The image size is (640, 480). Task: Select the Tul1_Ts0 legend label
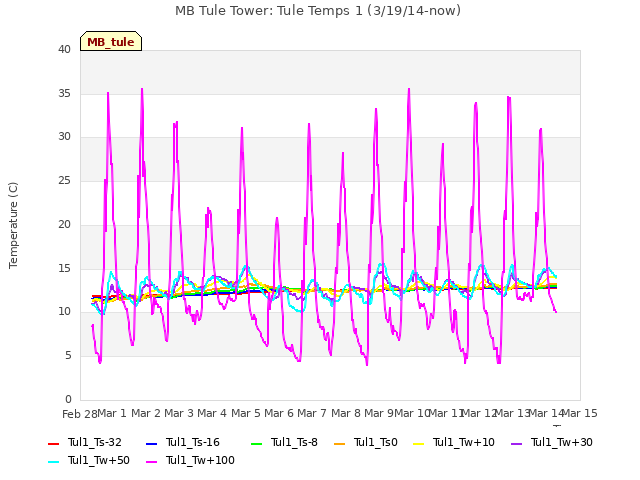click(x=376, y=442)
